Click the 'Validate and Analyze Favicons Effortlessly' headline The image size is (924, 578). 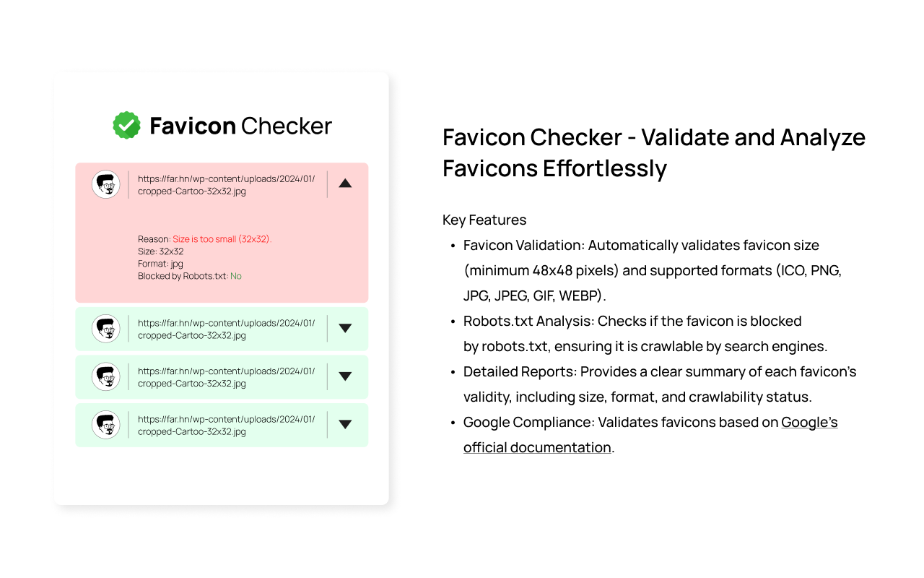[x=654, y=152]
